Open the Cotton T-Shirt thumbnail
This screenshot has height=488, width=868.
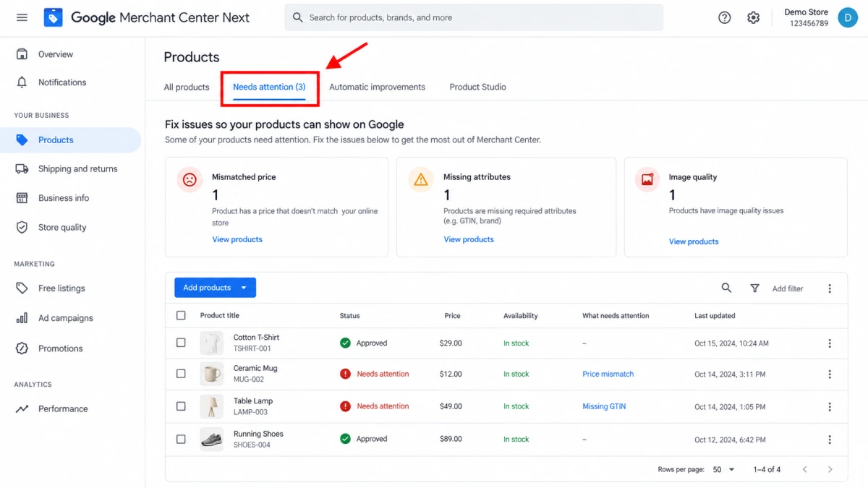click(x=212, y=343)
